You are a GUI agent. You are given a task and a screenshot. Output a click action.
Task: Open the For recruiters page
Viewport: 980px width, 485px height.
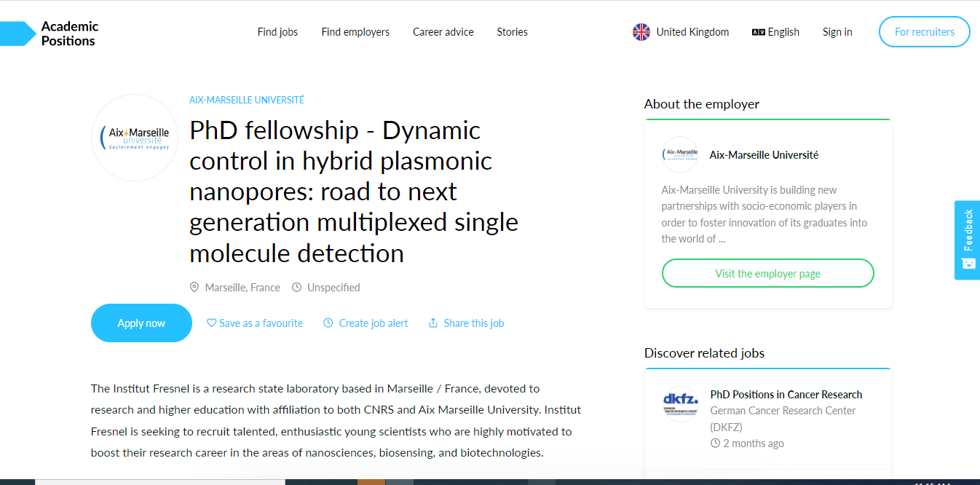(x=924, y=32)
